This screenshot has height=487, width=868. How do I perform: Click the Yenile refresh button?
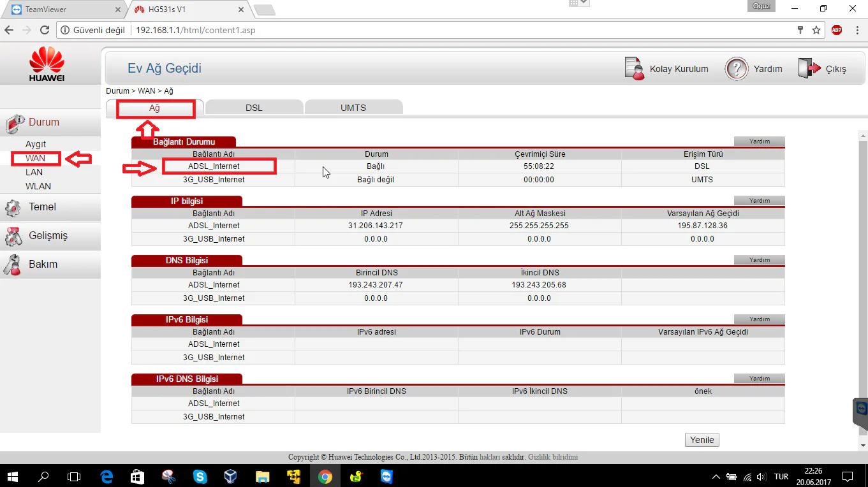[x=702, y=440]
